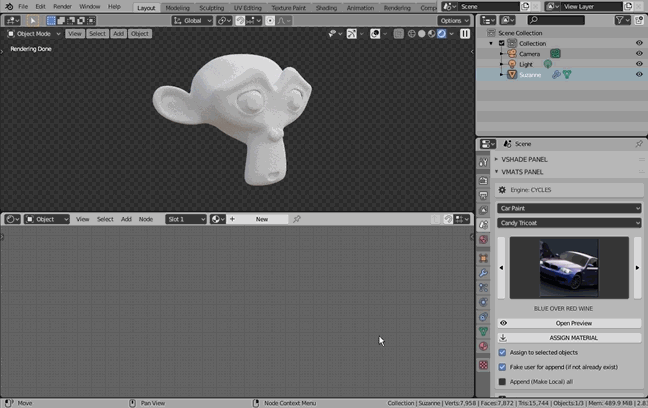Click the ASSIGN MATERIAL button

pyautogui.click(x=569, y=338)
